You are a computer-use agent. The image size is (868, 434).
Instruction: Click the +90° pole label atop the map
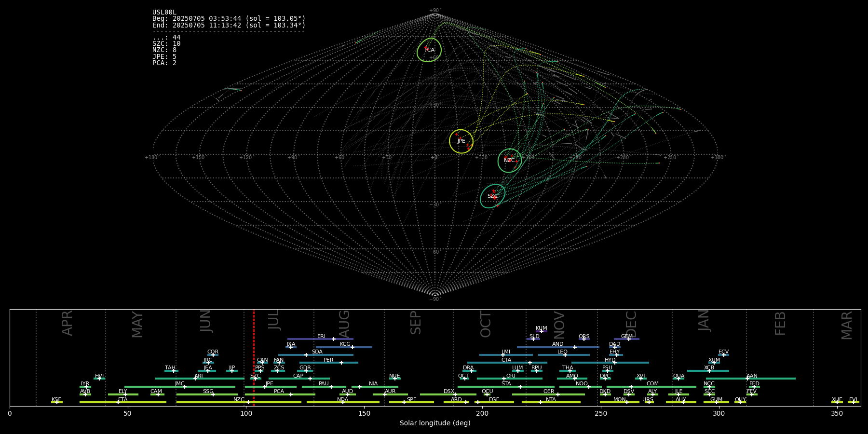[435, 11]
